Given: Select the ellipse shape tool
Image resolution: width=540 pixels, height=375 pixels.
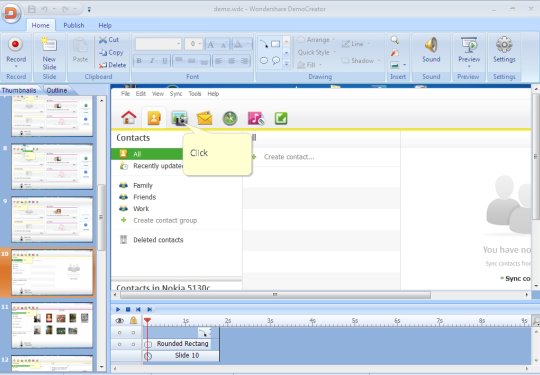Looking at the screenshot, I should pos(264,61).
